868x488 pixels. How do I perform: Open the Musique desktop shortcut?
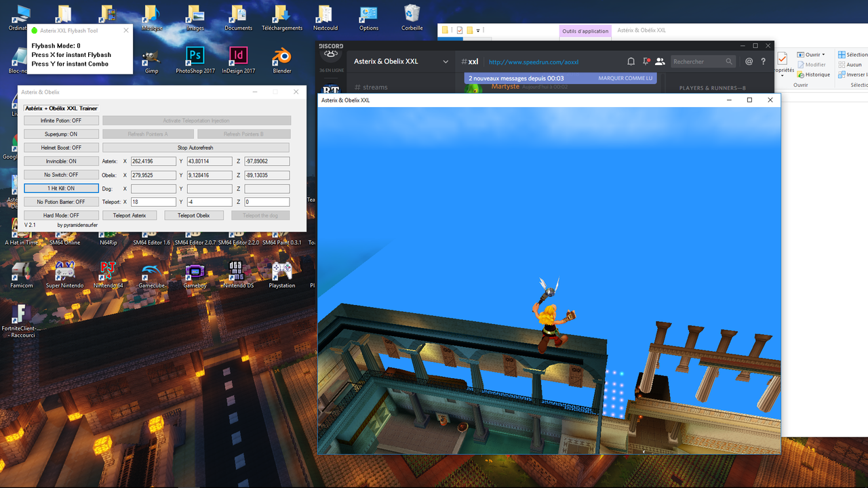(151, 18)
